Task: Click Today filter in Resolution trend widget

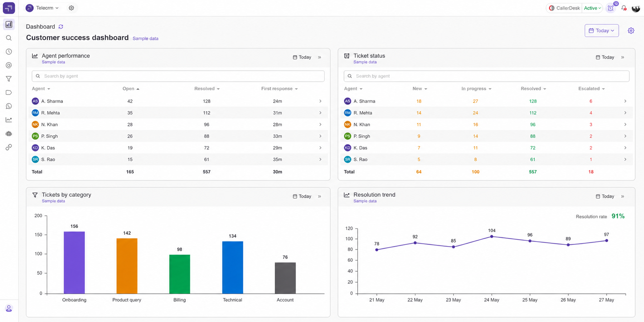Action: pyautogui.click(x=605, y=196)
